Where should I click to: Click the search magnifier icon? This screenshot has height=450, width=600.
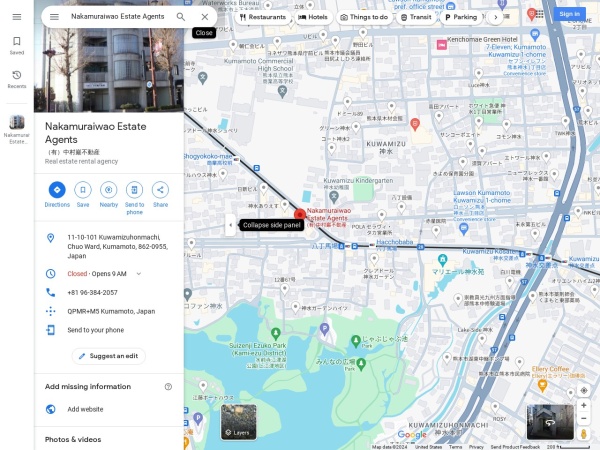(x=181, y=17)
